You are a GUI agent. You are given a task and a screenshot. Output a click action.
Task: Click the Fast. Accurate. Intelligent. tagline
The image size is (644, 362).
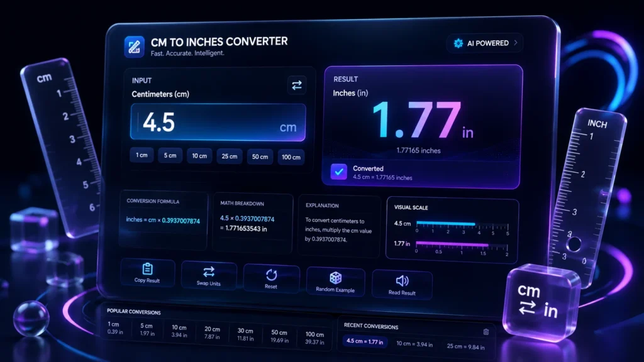[x=187, y=53]
